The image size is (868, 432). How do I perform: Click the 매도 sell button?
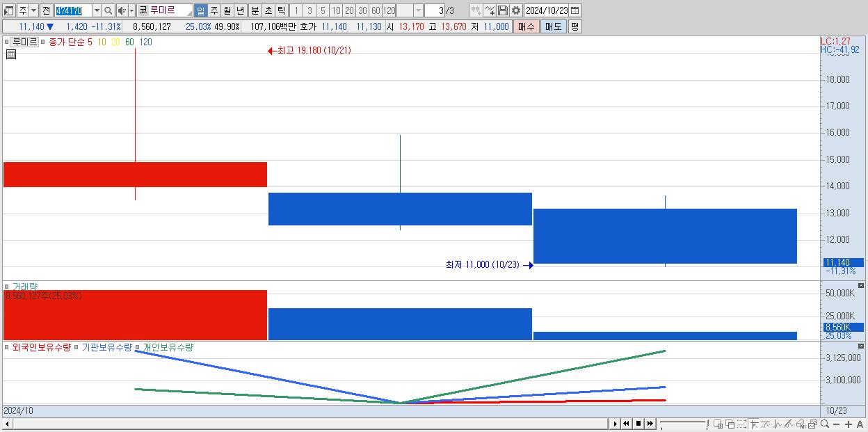pos(553,26)
